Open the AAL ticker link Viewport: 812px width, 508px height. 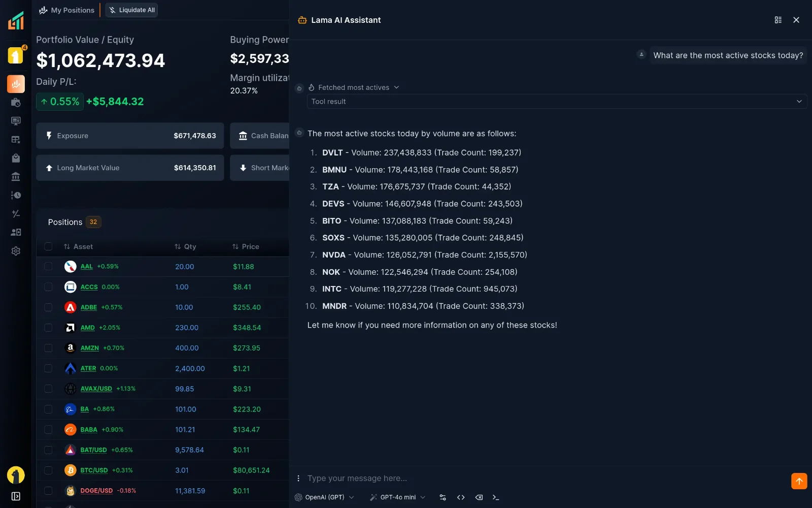tap(87, 266)
